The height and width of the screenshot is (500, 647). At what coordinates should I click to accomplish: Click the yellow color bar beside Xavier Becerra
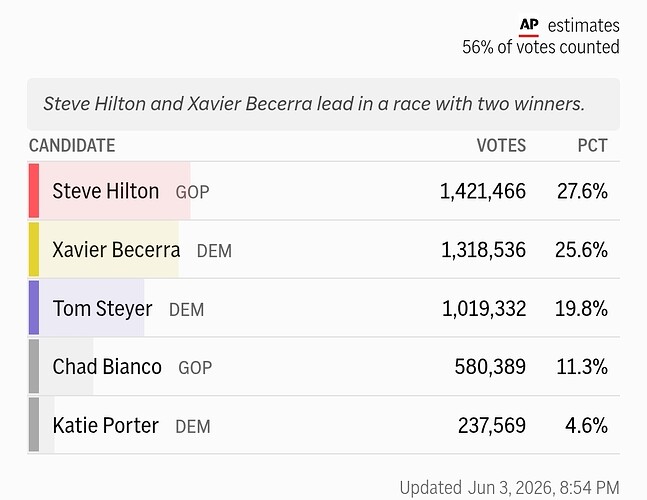pos(34,249)
